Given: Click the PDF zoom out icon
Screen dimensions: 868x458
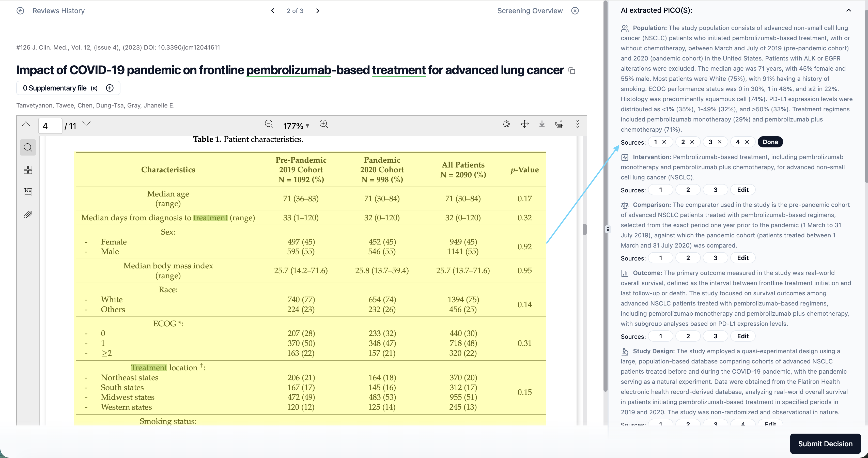Looking at the screenshot, I should (269, 124).
